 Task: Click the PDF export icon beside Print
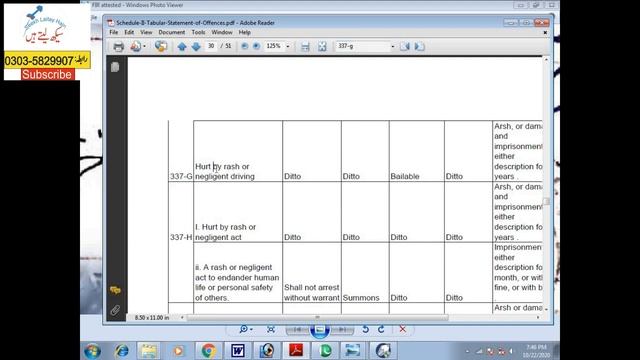[136, 47]
